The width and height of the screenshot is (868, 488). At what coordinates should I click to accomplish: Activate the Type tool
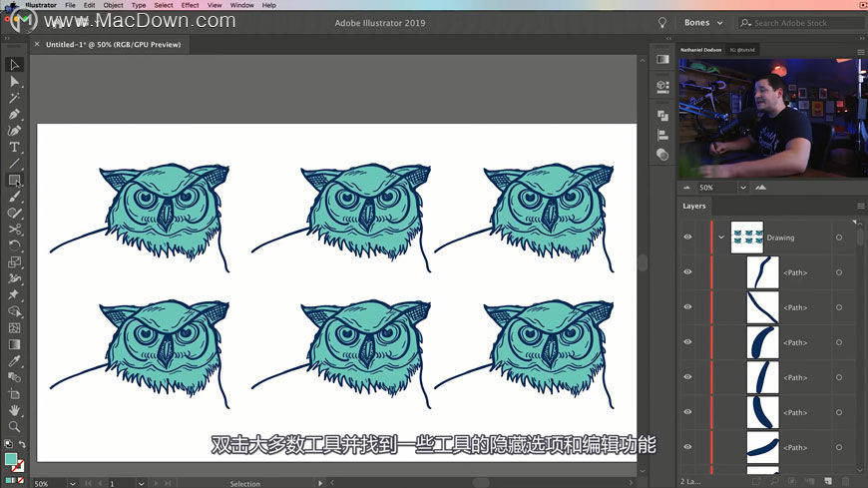click(14, 147)
